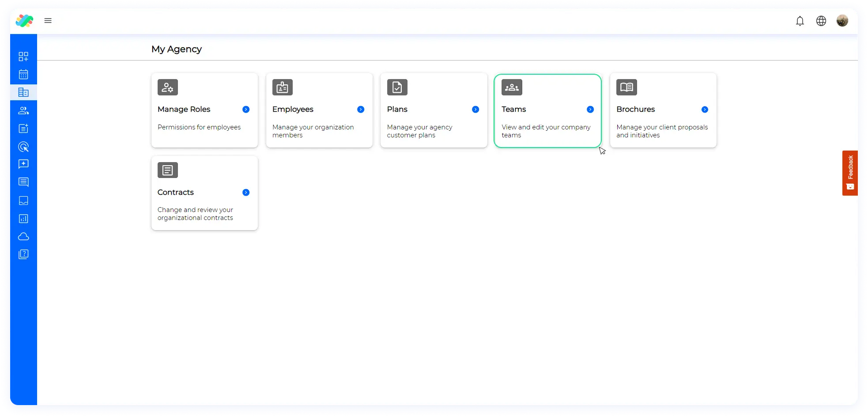Click the notifications bell icon
868x417 pixels.
click(800, 21)
